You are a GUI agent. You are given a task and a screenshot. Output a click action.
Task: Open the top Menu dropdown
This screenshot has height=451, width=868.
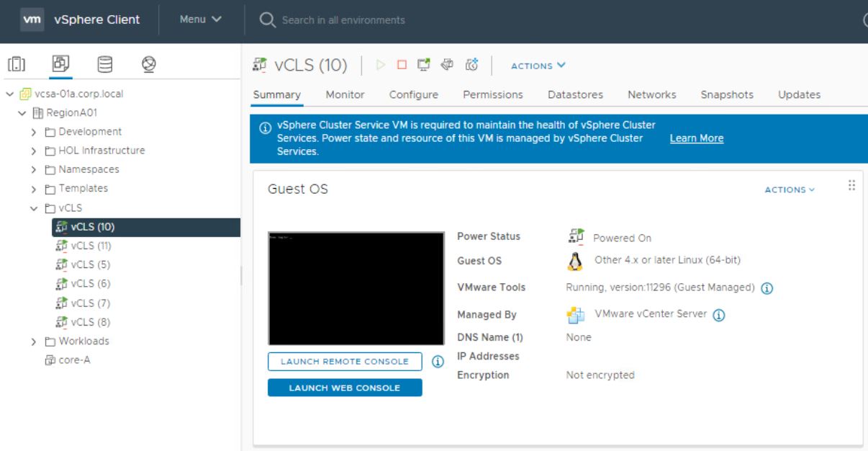[x=200, y=20]
